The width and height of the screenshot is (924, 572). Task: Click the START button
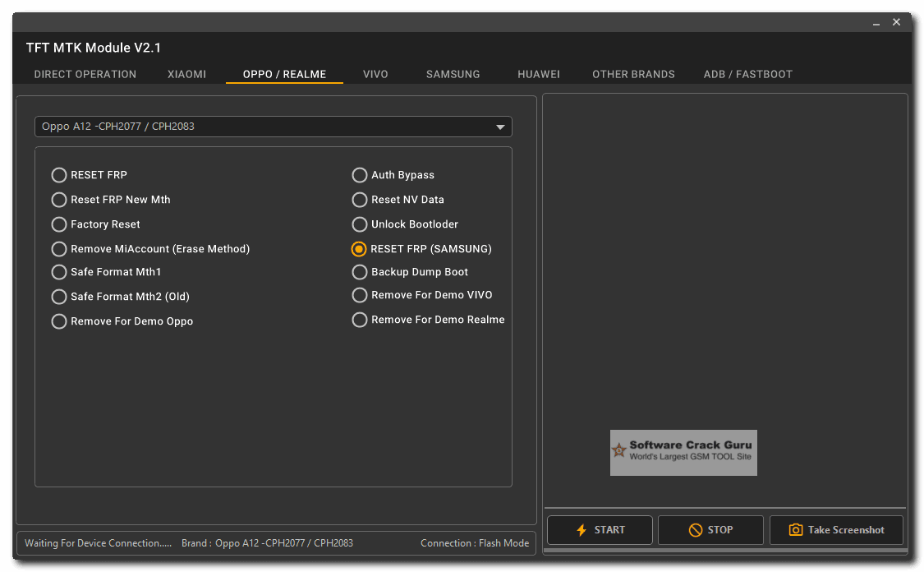click(x=600, y=530)
